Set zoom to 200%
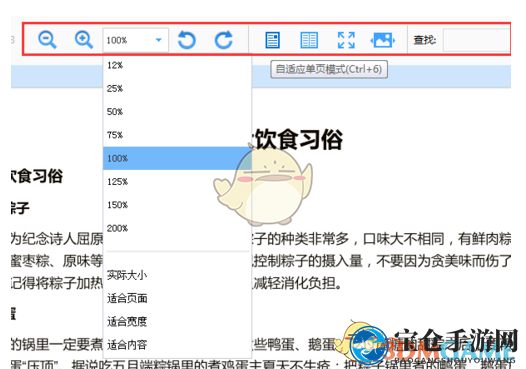 point(177,228)
